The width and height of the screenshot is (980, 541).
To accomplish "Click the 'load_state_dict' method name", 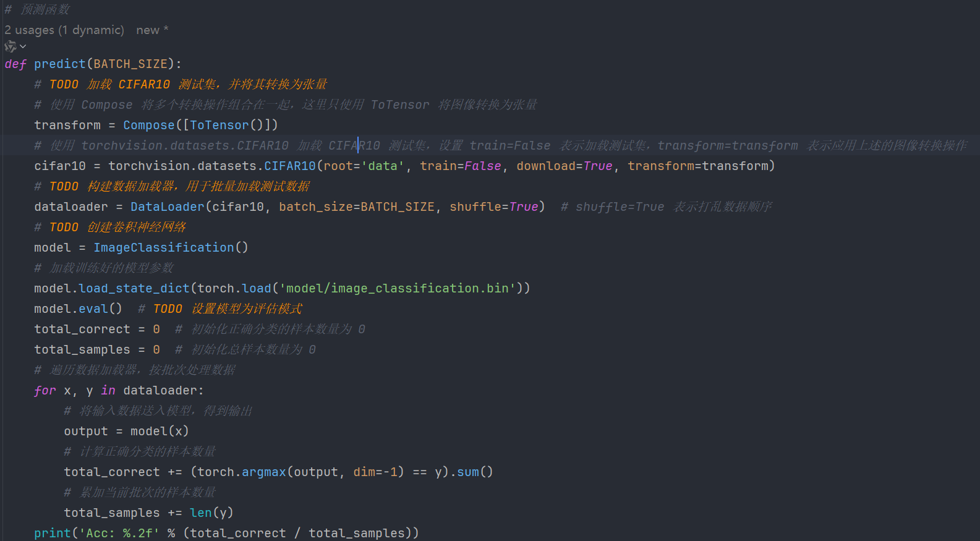I will (134, 288).
